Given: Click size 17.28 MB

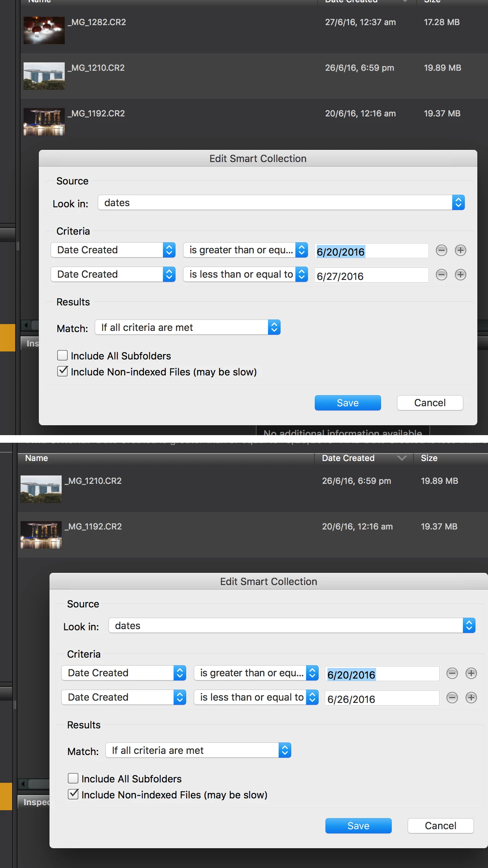Looking at the screenshot, I should 442,22.
